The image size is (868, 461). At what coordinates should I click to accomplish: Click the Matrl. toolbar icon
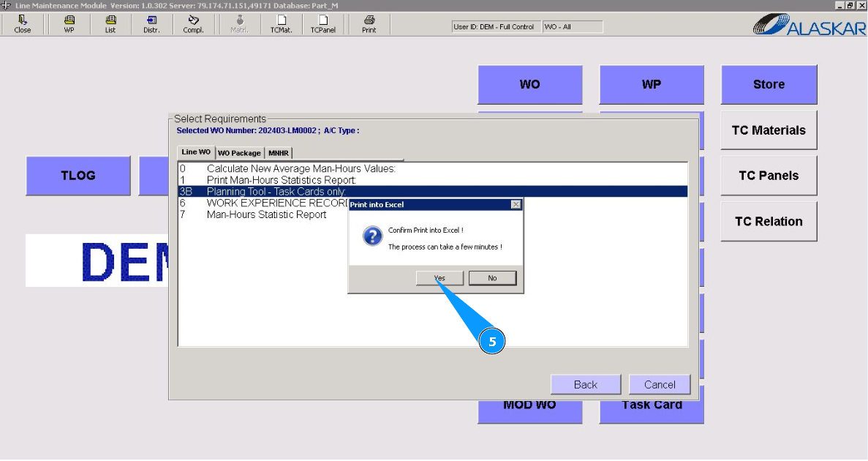pyautogui.click(x=239, y=24)
